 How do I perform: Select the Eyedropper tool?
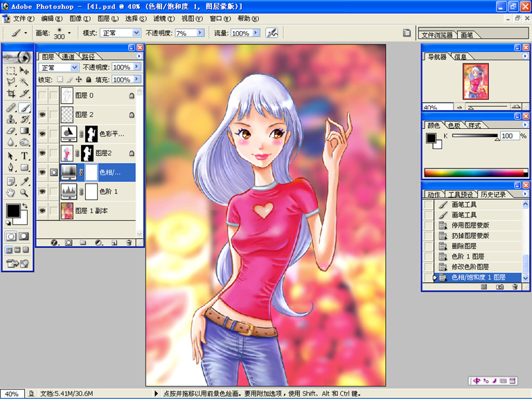tap(24, 181)
